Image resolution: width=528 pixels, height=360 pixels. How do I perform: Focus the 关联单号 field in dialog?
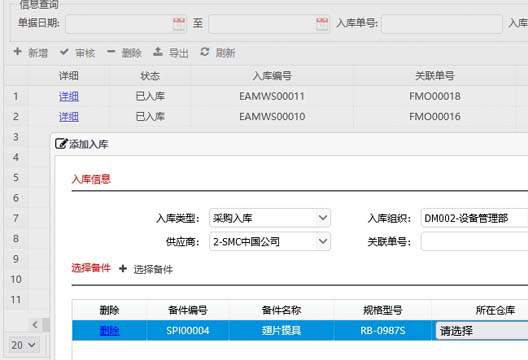(x=474, y=241)
